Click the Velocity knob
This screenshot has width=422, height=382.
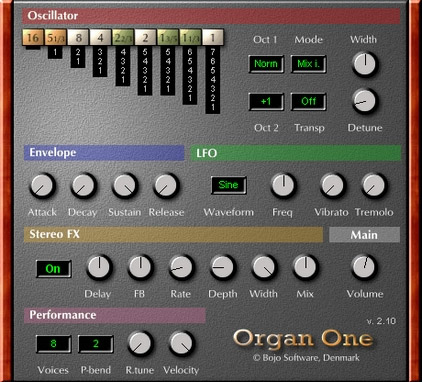[x=182, y=343]
